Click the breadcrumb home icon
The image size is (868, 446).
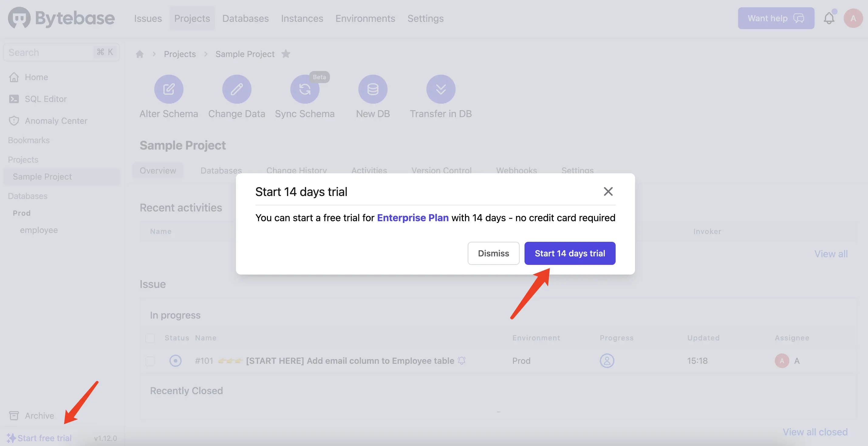point(139,54)
